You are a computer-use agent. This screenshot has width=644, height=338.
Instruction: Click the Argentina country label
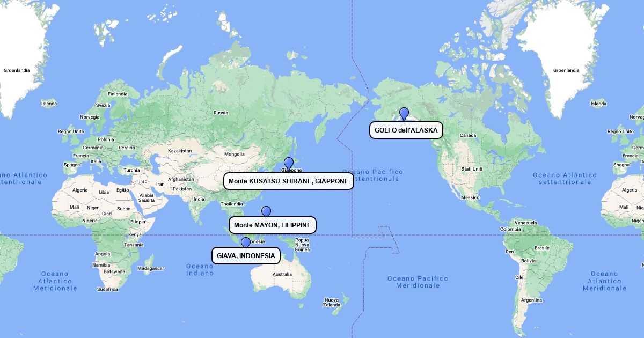531,300
